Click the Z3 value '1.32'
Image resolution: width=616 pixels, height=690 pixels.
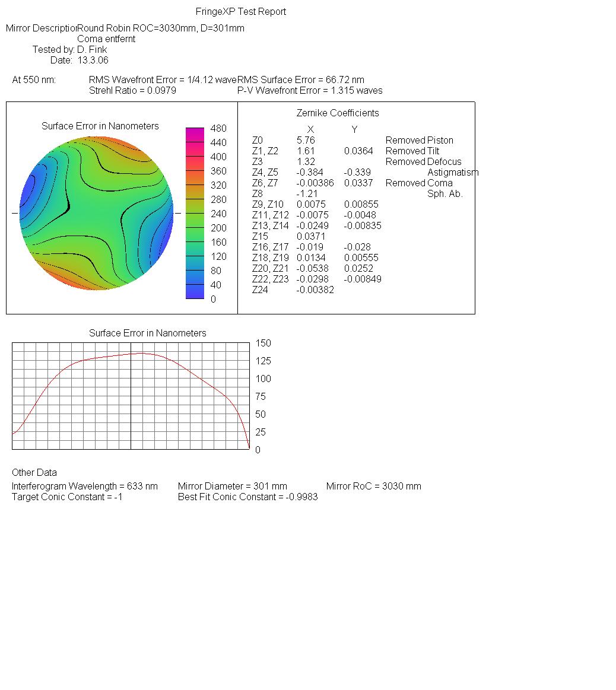point(306,162)
